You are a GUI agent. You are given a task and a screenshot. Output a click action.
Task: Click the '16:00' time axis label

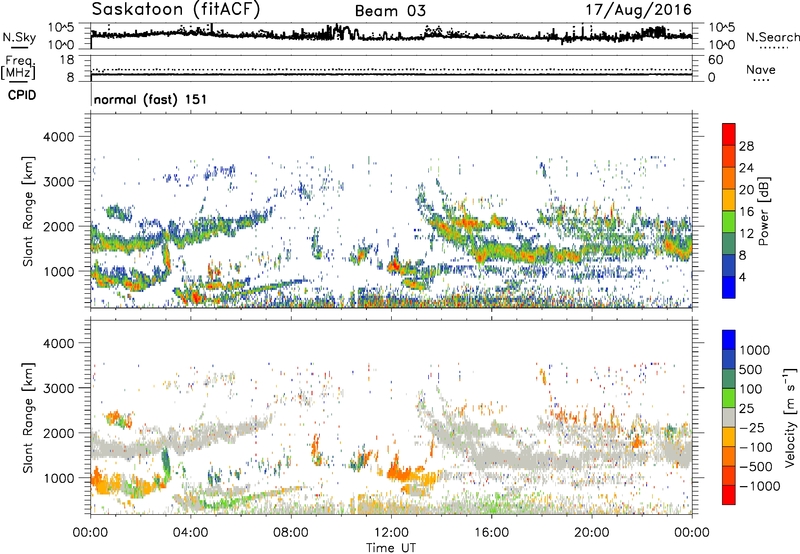pos(491,533)
